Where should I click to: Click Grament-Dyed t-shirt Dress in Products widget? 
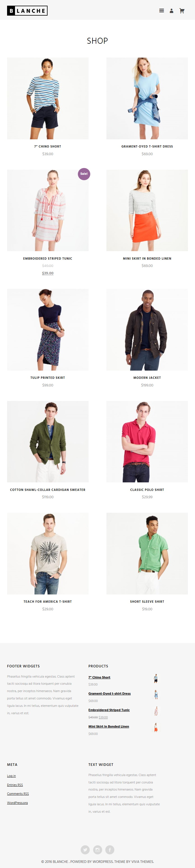tap(110, 693)
